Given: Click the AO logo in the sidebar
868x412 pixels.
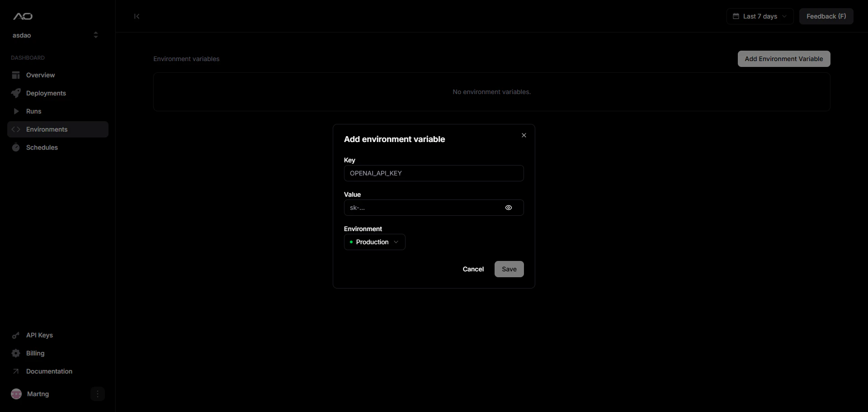Looking at the screenshot, I should coord(22,16).
